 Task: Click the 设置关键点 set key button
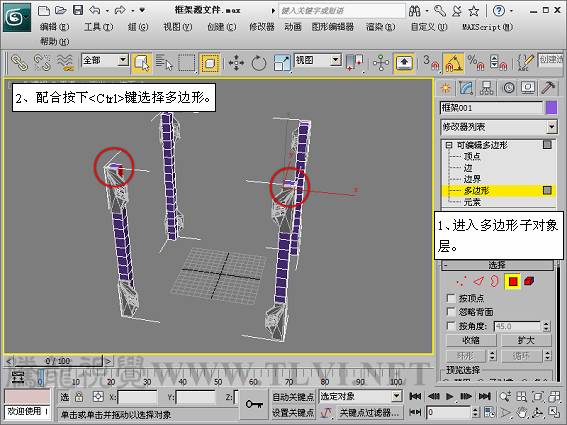[x=293, y=412]
